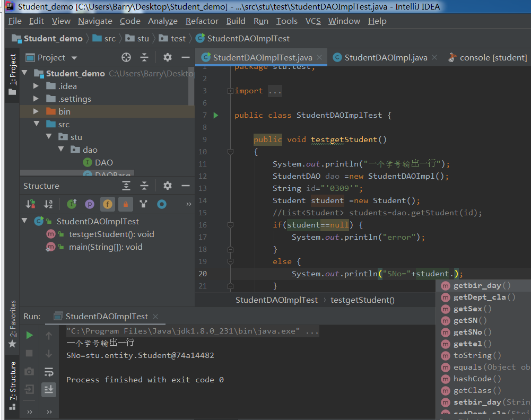Open Project panel settings gear

[168, 57]
